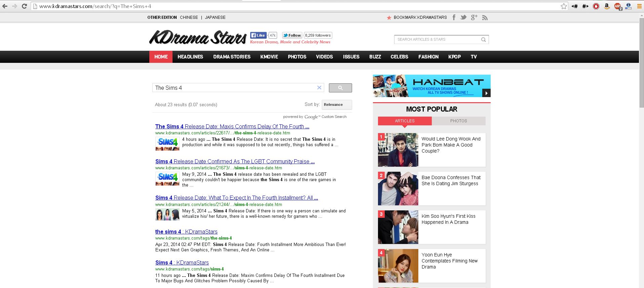The height and width of the screenshot is (288, 644).
Task: Go to the Home menu item
Action: tap(161, 57)
